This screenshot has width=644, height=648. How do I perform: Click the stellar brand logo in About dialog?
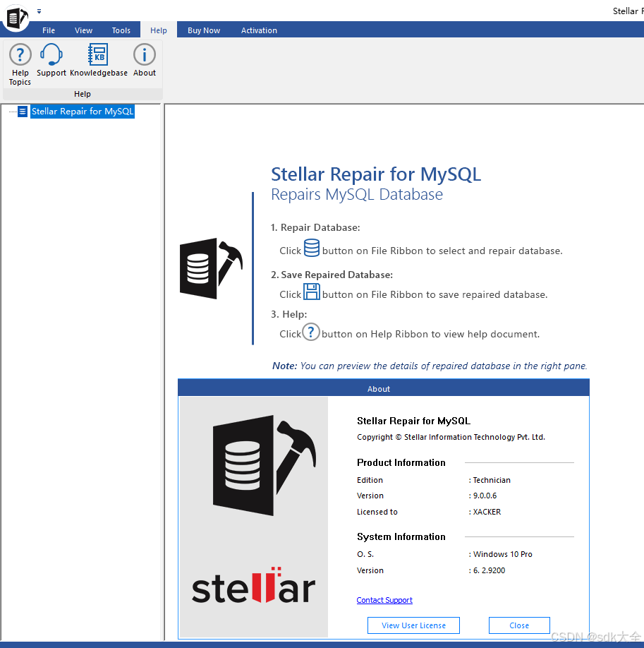[x=254, y=586]
